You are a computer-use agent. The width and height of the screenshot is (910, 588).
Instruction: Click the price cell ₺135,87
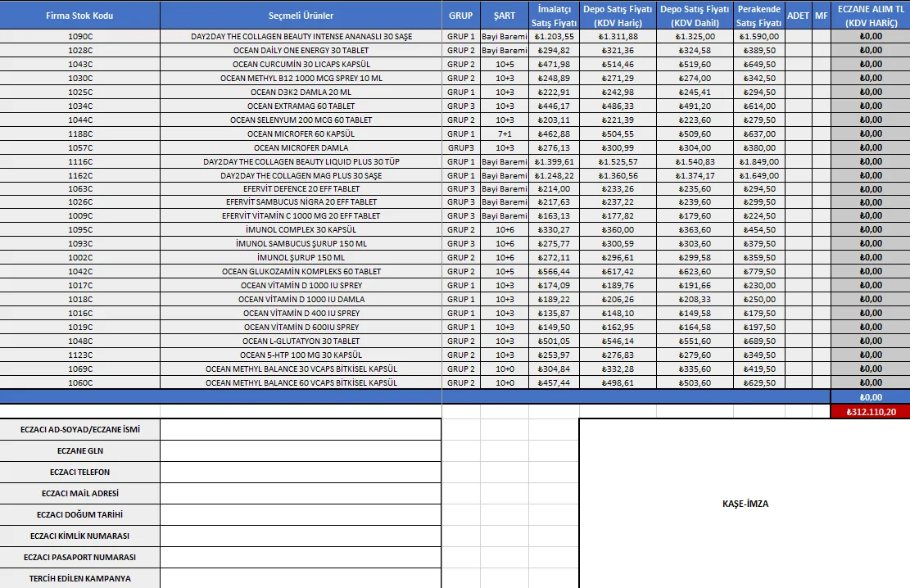[554, 313]
